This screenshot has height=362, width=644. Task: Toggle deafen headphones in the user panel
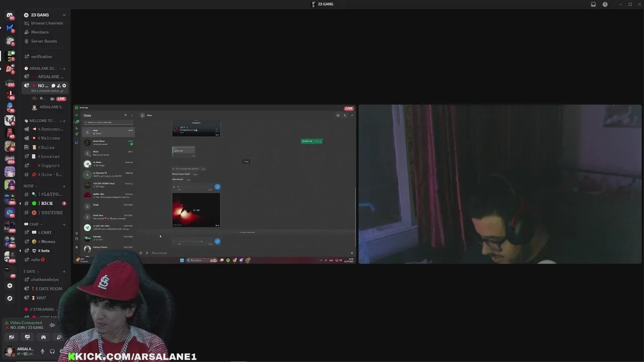[x=52, y=351]
